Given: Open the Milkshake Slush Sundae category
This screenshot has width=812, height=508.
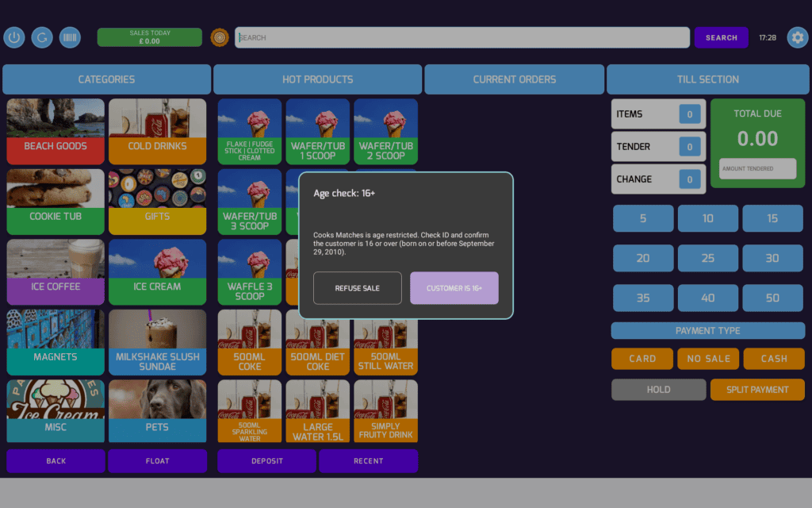Looking at the screenshot, I should 158,342.
